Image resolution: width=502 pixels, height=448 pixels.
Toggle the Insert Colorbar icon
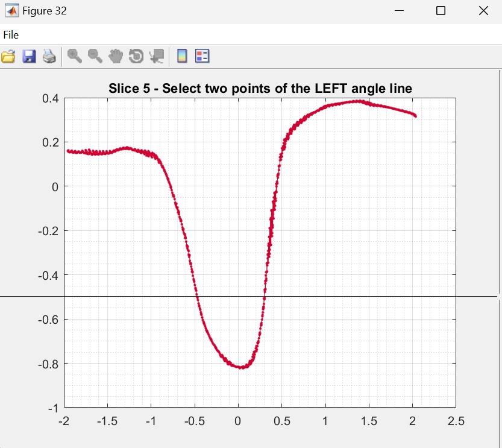click(x=182, y=57)
